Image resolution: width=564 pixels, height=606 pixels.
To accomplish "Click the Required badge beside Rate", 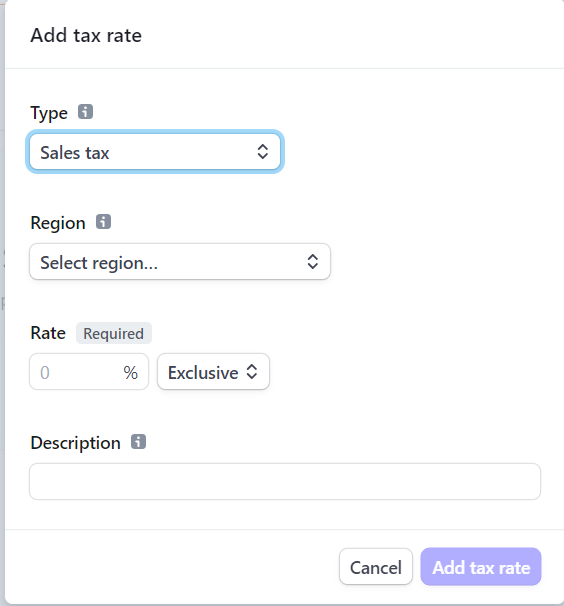I will (x=114, y=333).
